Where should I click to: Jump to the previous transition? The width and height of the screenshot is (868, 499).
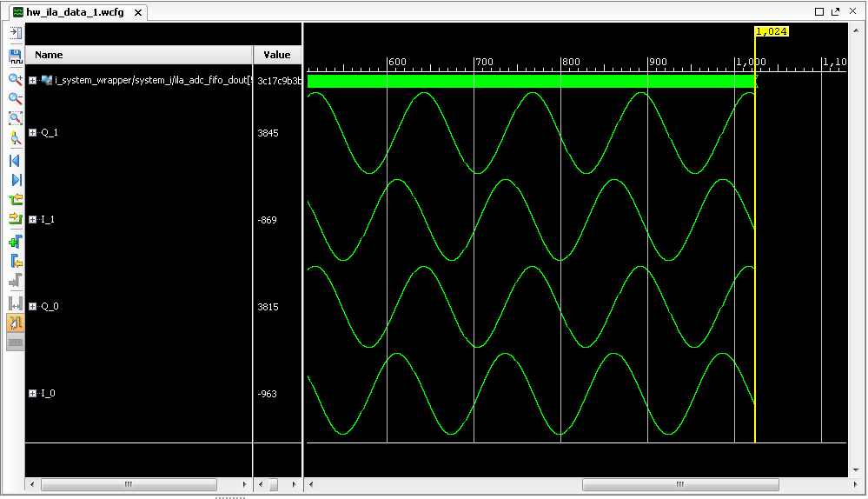click(x=16, y=199)
